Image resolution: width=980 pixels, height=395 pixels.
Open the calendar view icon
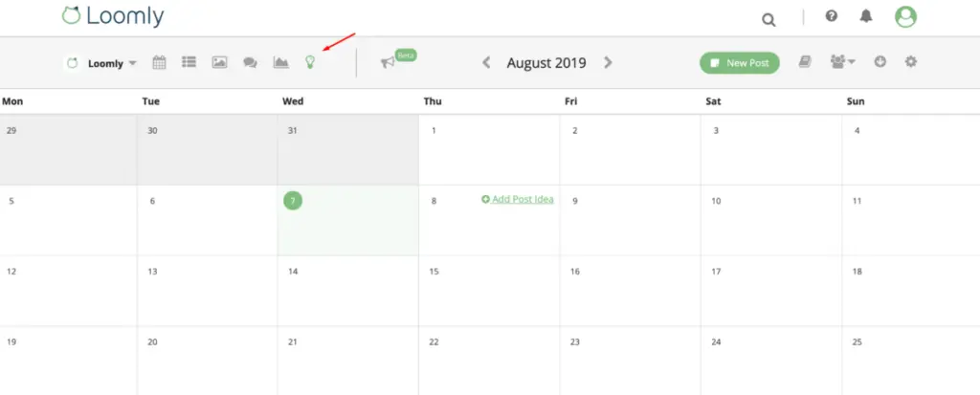(x=159, y=63)
